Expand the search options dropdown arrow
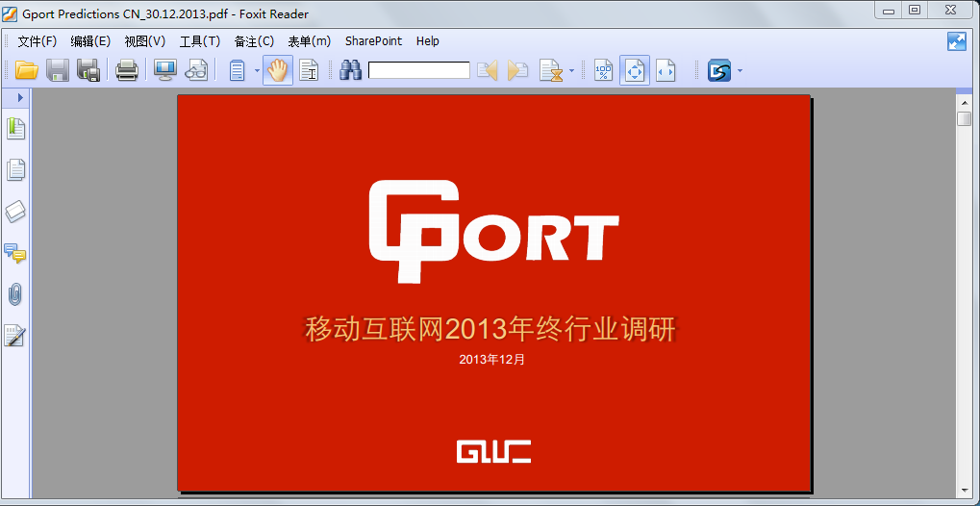Screen dimensions: 980x506 (x=572, y=70)
